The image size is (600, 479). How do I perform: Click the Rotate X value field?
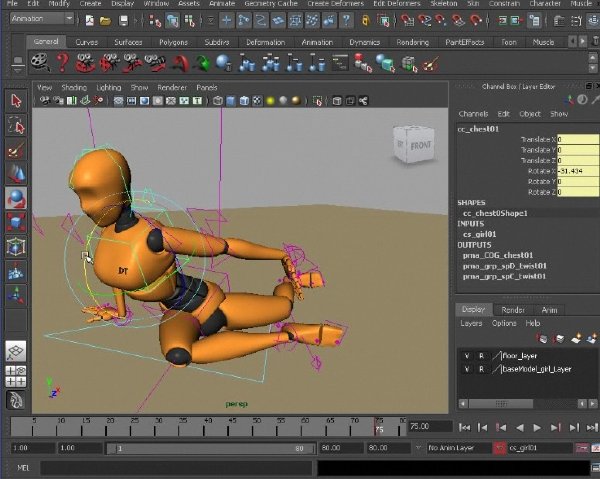tap(578, 171)
